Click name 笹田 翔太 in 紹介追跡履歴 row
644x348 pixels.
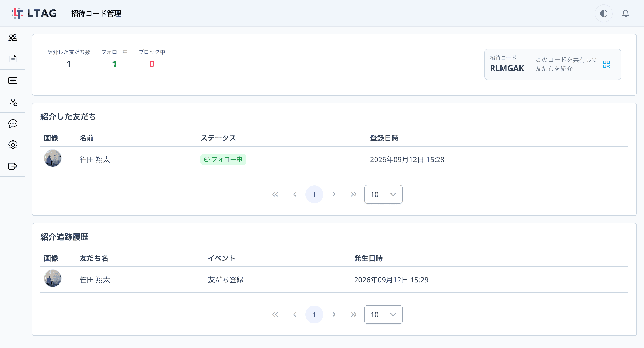(95, 279)
